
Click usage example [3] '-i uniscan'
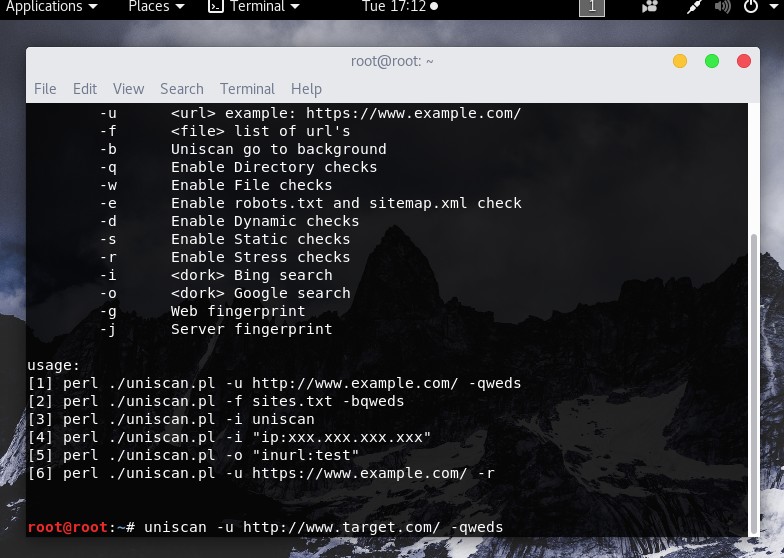(170, 420)
